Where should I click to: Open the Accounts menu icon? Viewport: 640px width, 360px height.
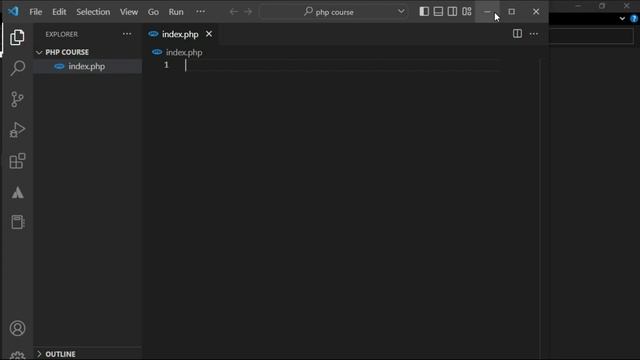[x=17, y=328]
